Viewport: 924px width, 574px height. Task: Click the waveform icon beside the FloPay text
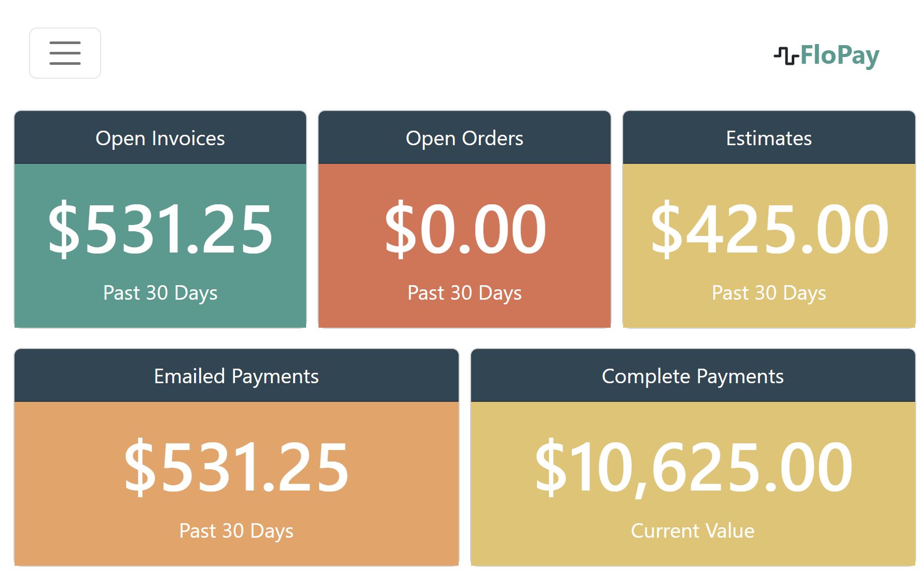point(786,55)
